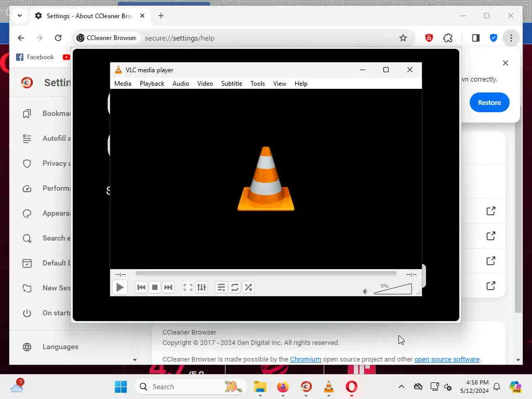
Task: Mute VLC via speaker icon
Action: coord(365,291)
